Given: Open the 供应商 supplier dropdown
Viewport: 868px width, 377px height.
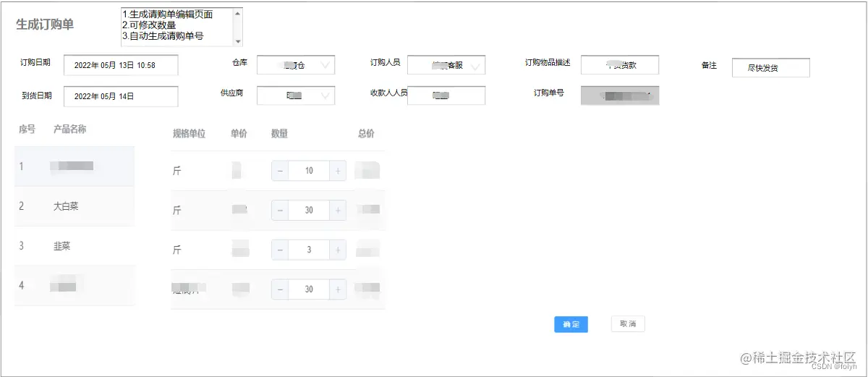Looking at the screenshot, I should coord(296,96).
